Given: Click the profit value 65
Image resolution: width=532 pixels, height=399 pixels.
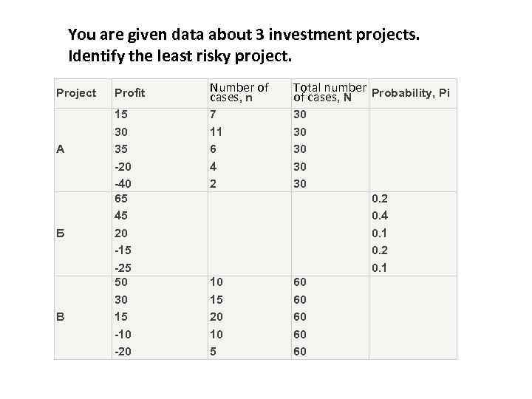Looking at the screenshot, I should tap(120, 199).
